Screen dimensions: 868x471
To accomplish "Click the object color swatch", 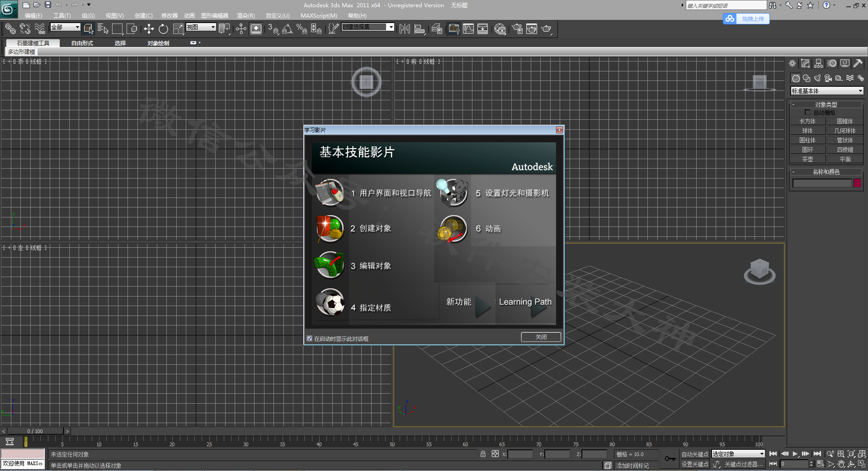I will [x=857, y=183].
